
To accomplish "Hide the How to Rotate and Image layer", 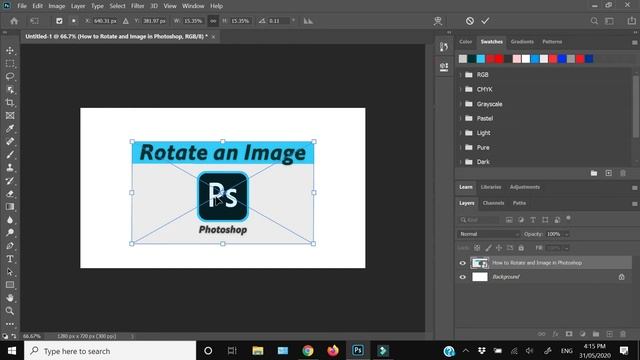I will point(462,263).
